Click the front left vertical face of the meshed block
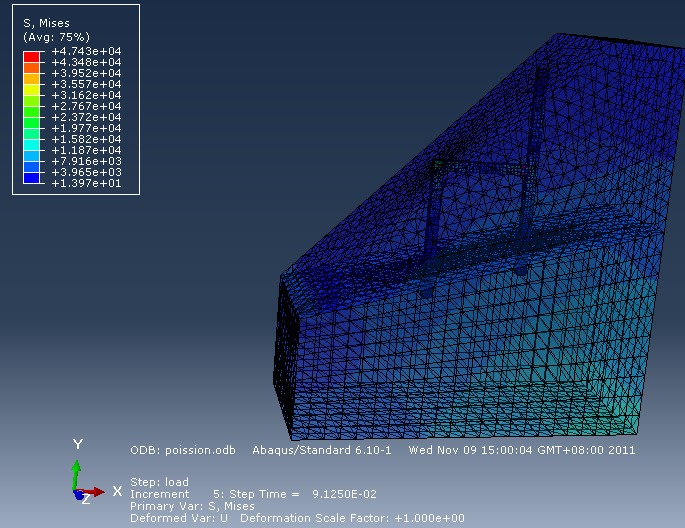685x528 pixels. (288, 360)
